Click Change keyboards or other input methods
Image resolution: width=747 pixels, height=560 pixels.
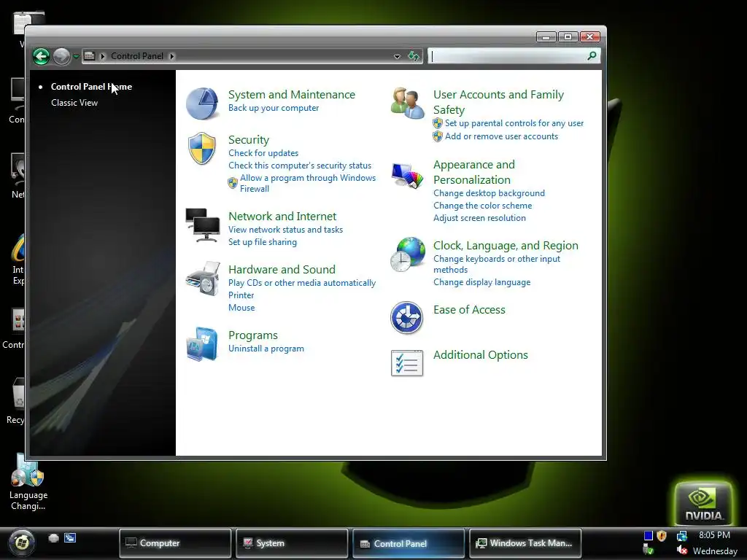[x=497, y=264]
